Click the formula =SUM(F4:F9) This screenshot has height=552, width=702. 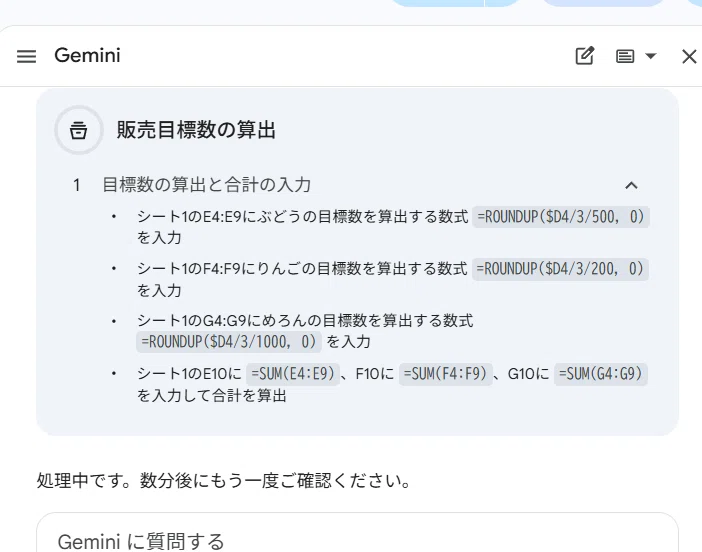coord(445,374)
